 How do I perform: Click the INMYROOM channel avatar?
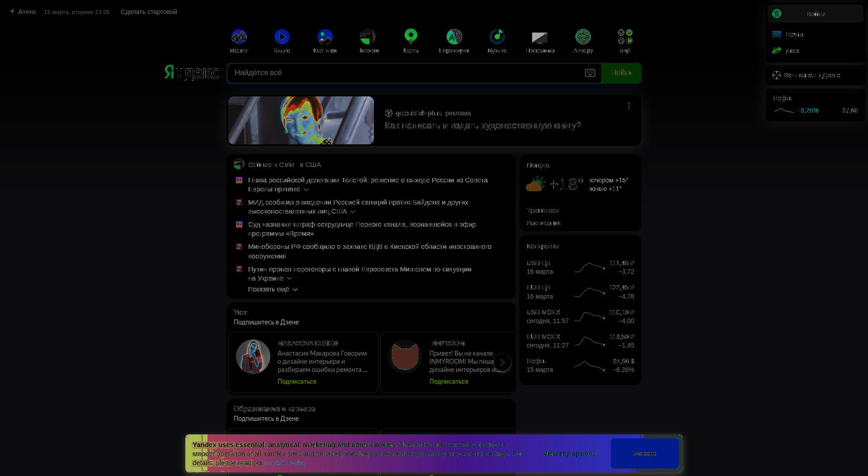point(405,357)
